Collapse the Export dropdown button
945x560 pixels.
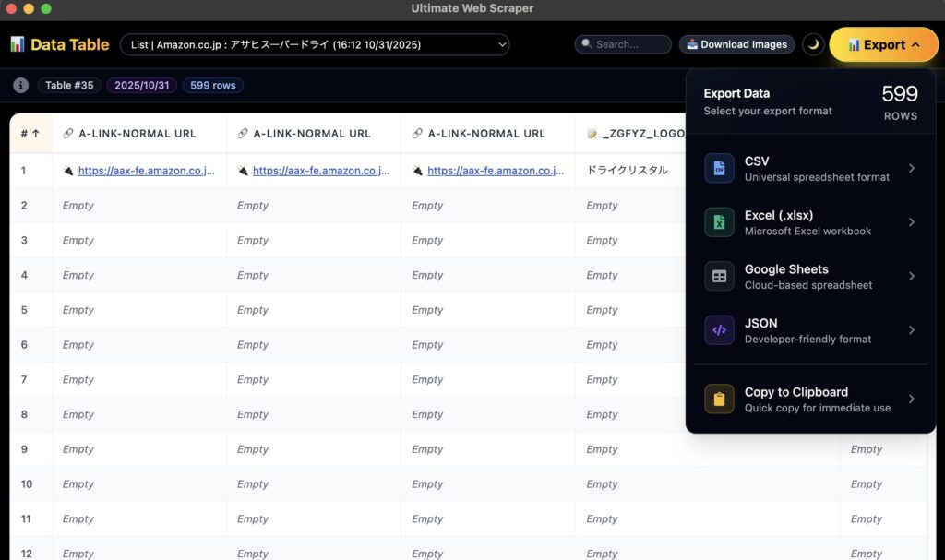pos(883,44)
